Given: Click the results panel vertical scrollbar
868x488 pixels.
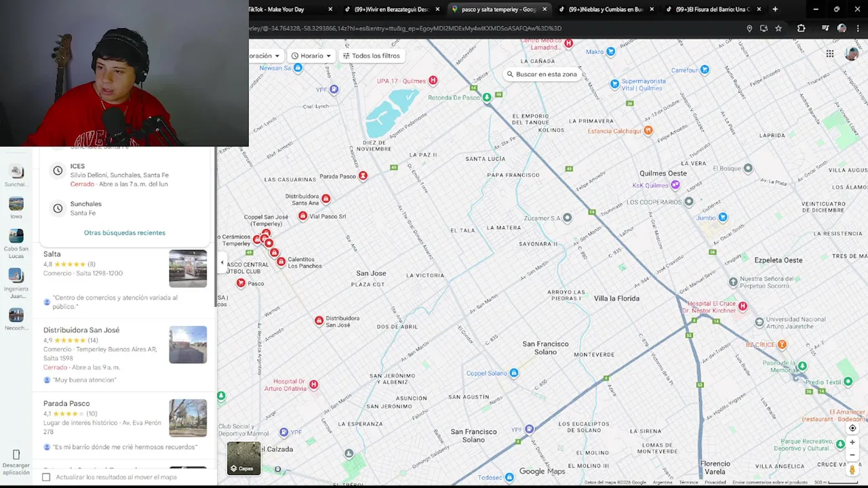Looking at the screenshot, I should tap(215, 227).
